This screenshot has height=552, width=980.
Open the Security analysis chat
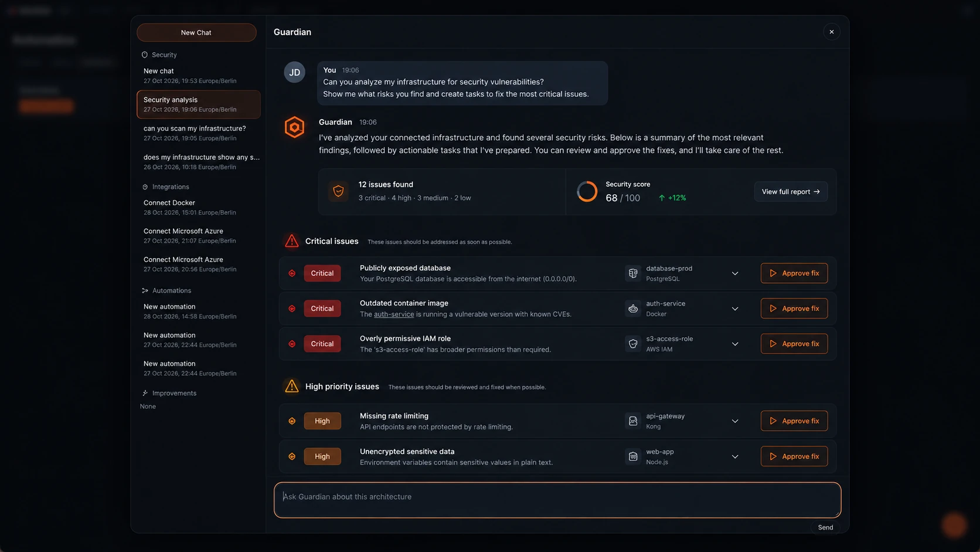[199, 104]
